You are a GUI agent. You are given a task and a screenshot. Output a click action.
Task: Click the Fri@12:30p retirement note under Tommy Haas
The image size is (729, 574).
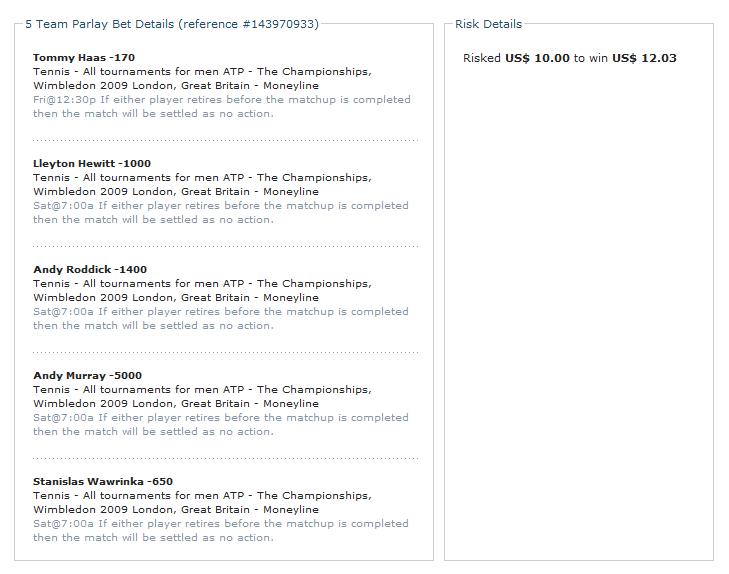tap(221, 107)
